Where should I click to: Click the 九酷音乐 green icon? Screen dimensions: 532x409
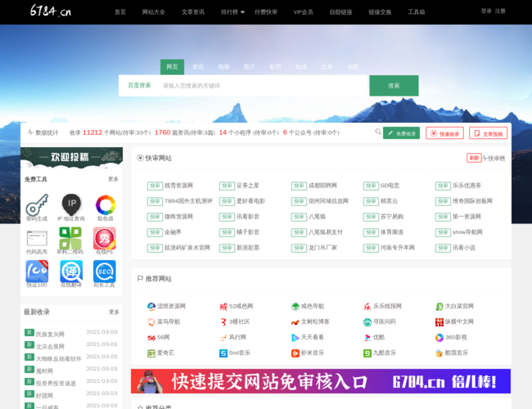pyautogui.click(x=367, y=353)
